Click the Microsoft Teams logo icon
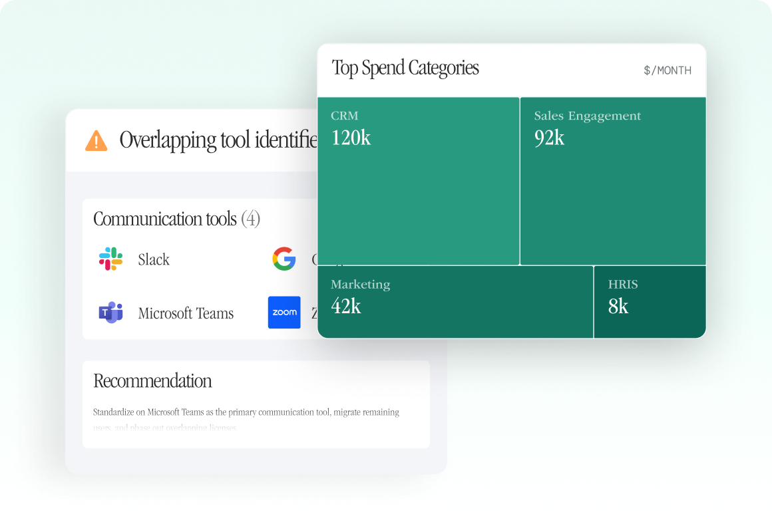 (x=110, y=313)
